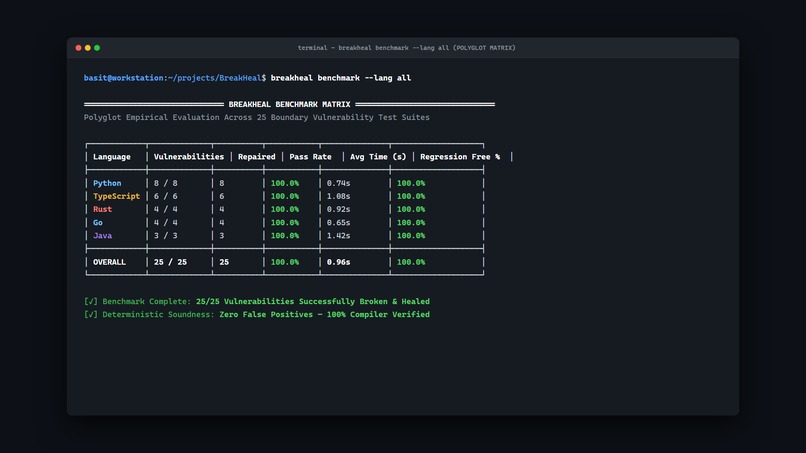Click the overall repaired count '25'
806x453 pixels.
tap(224, 262)
